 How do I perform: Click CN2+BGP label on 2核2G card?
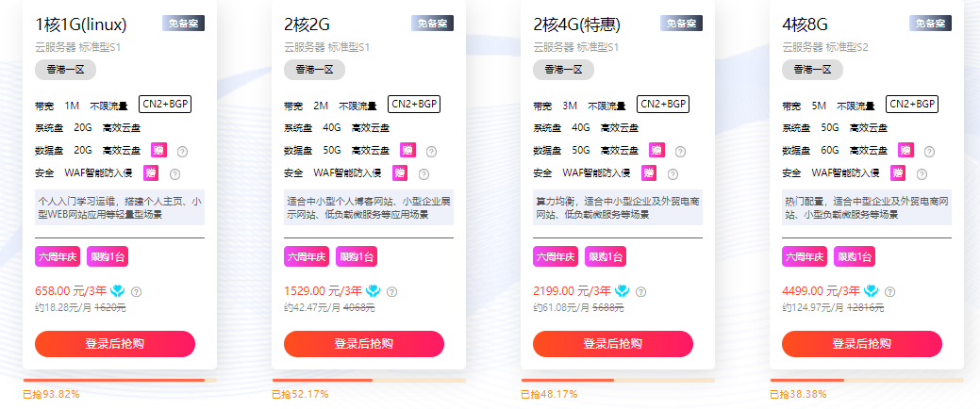tap(414, 104)
